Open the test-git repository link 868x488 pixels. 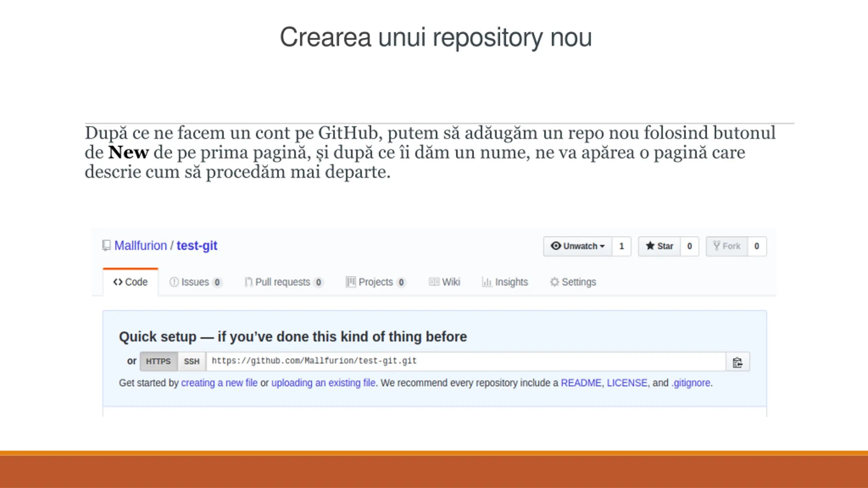point(197,246)
